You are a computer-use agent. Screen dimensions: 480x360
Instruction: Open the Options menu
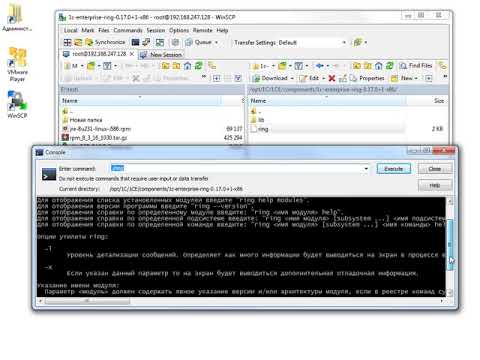(x=179, y=30)
